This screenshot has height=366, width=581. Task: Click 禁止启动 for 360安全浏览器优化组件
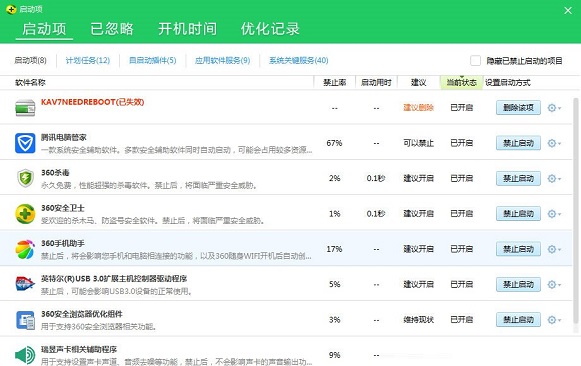point(518,320)
